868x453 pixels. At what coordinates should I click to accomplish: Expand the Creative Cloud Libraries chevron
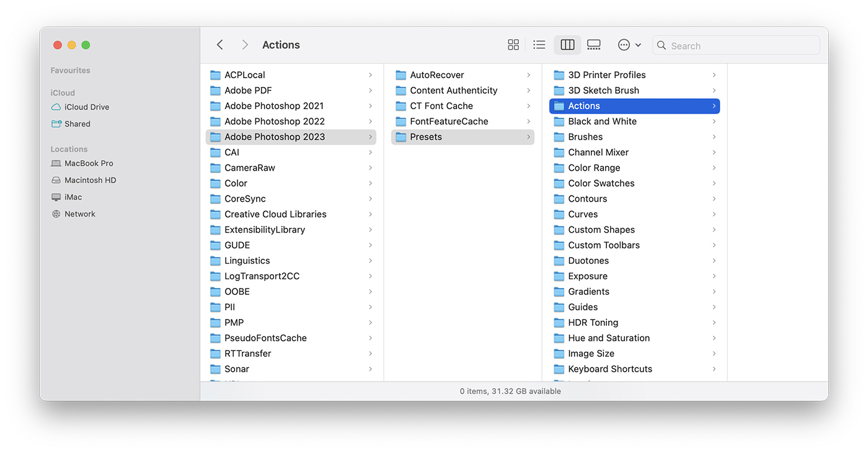click(370, 214)
